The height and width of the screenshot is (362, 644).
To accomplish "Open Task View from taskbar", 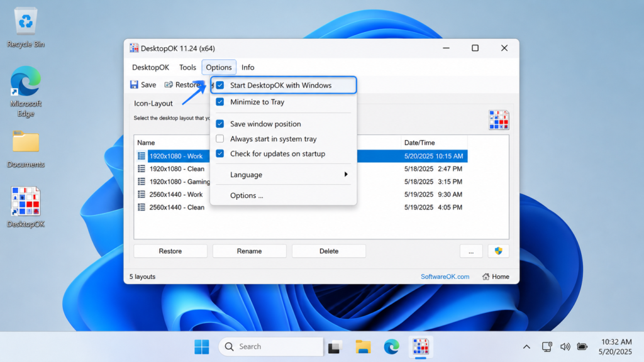I will click(x=335, y=347).
